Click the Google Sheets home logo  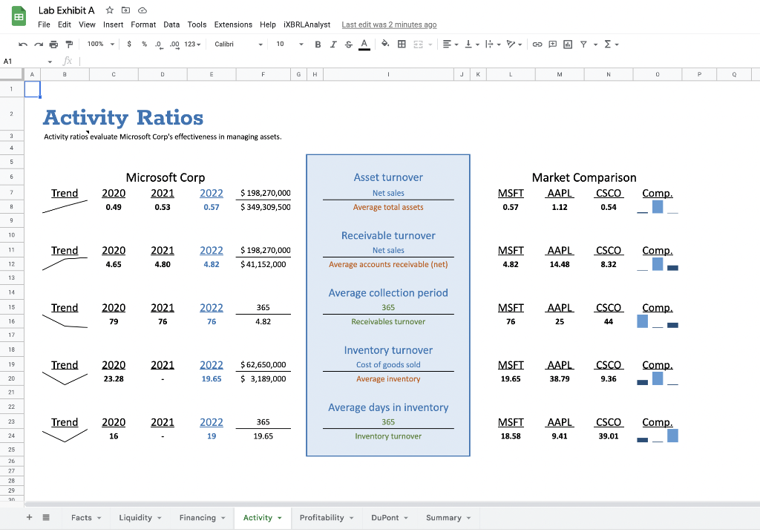pos(19,16)
